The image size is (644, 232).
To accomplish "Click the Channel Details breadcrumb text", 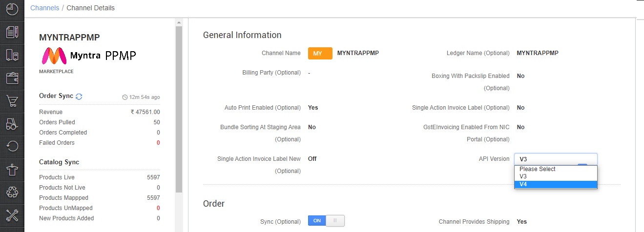I will tap(91, 8).
